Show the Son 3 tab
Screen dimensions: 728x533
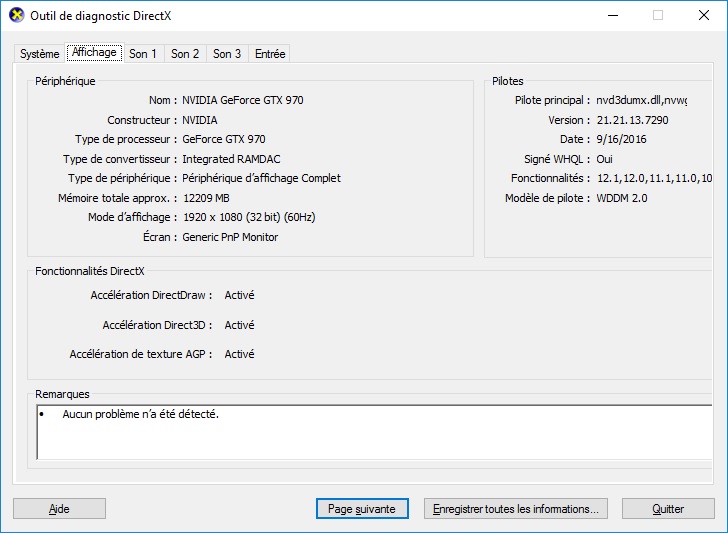[x=227, y=54]
